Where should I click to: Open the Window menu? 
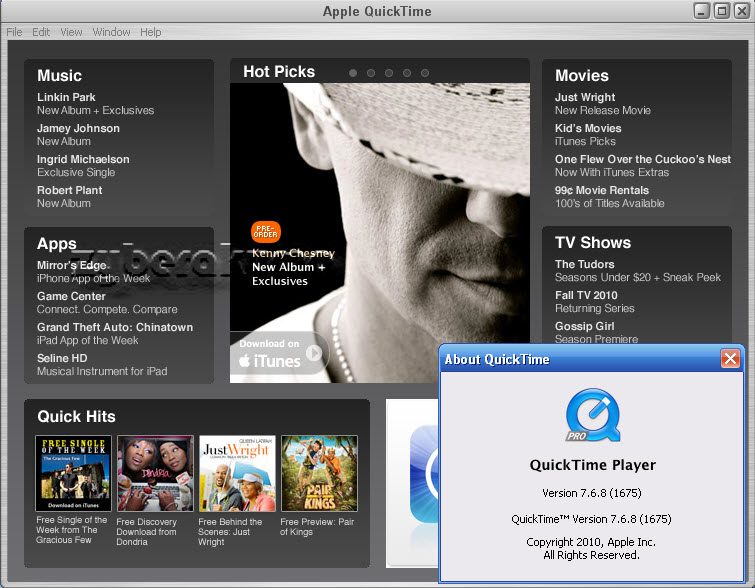click(111, 32)
